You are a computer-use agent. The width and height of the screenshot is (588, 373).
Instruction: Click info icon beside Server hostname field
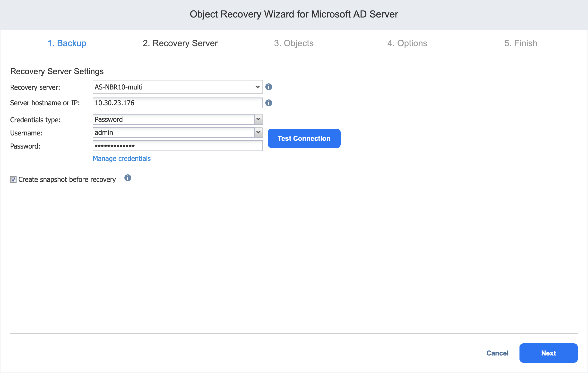268,103
